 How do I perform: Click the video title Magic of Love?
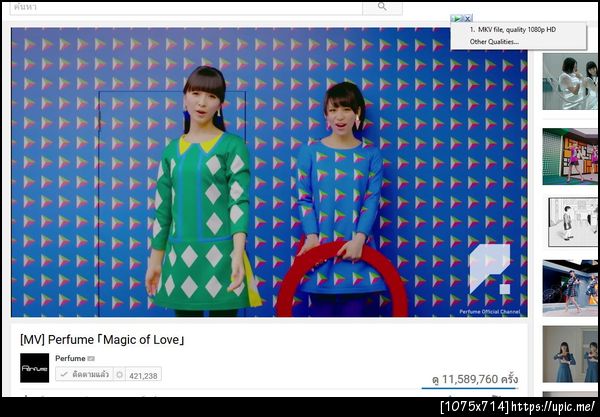coord(102,340)
